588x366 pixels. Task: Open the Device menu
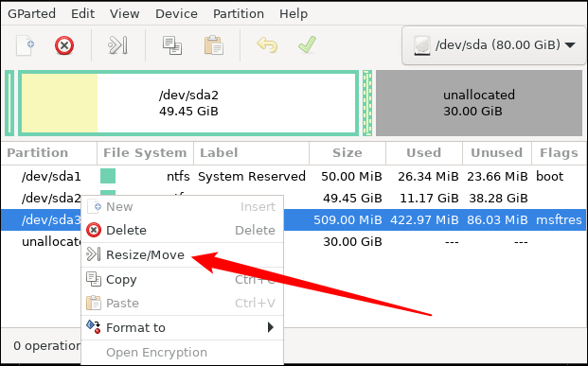click(176, 14)
